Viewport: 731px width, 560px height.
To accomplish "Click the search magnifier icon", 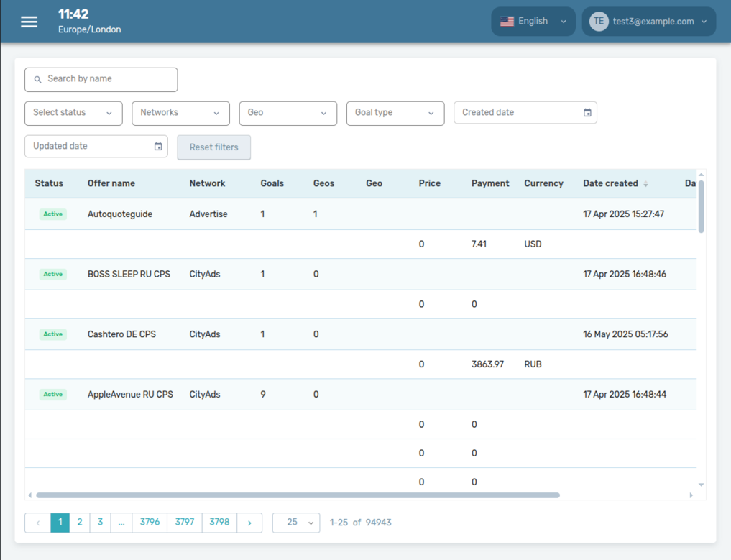I will click(x=38, y=80).
